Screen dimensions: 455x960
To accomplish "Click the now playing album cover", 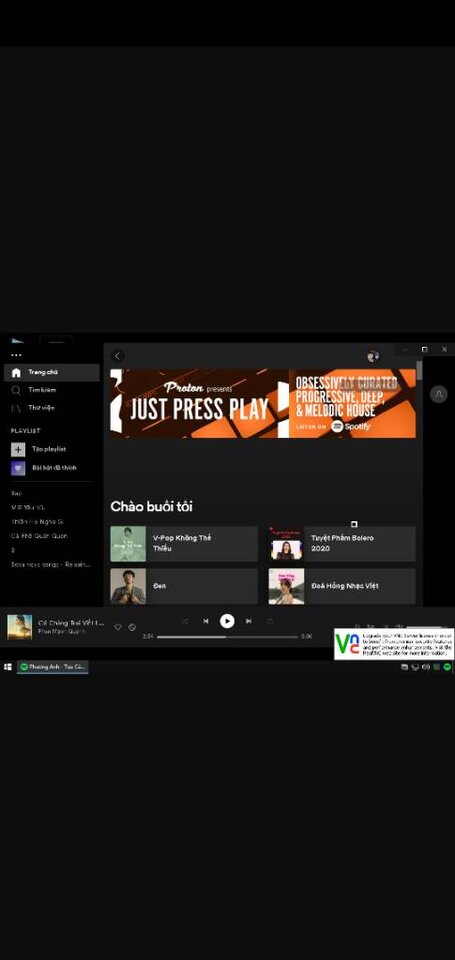I will coord(20,627).
